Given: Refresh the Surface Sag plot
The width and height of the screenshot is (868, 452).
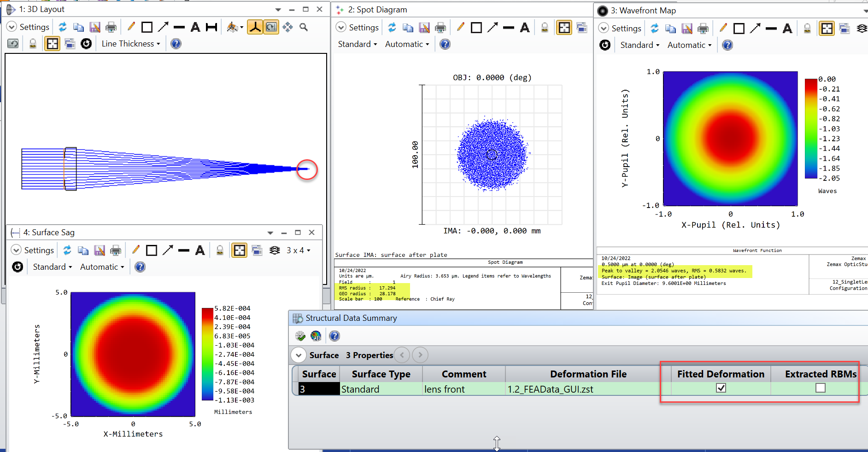Looking at the screenshot, I should (x=67, y=250).
